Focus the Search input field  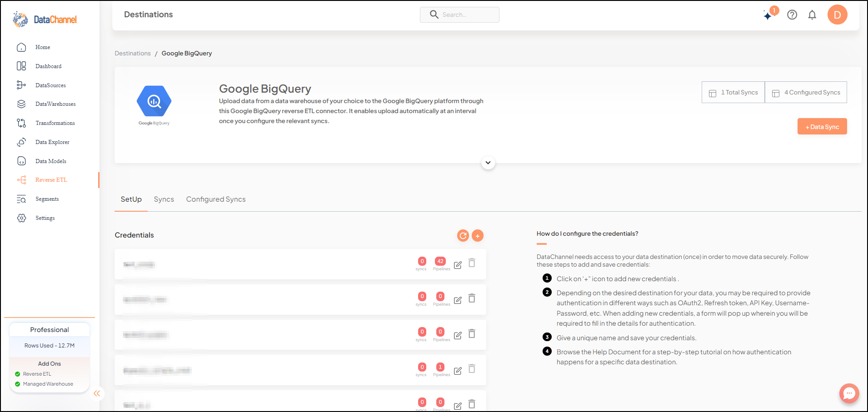pos(459,15)
